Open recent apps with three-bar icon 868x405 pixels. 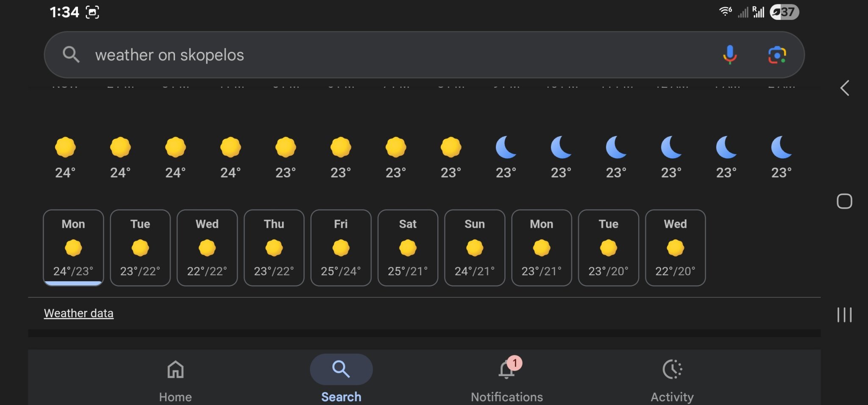[x=844, y=315]
